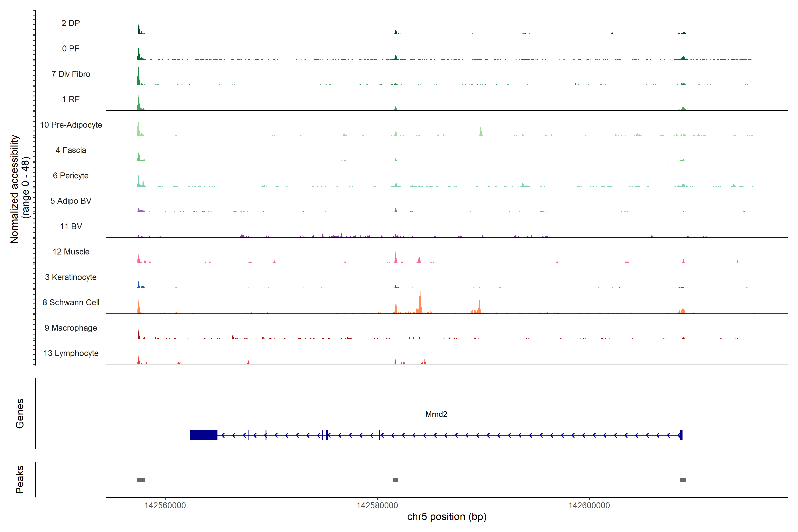798x532 pixels.
Task: Click the leftmost gray peak marker
Action: (x=141, y=479)
